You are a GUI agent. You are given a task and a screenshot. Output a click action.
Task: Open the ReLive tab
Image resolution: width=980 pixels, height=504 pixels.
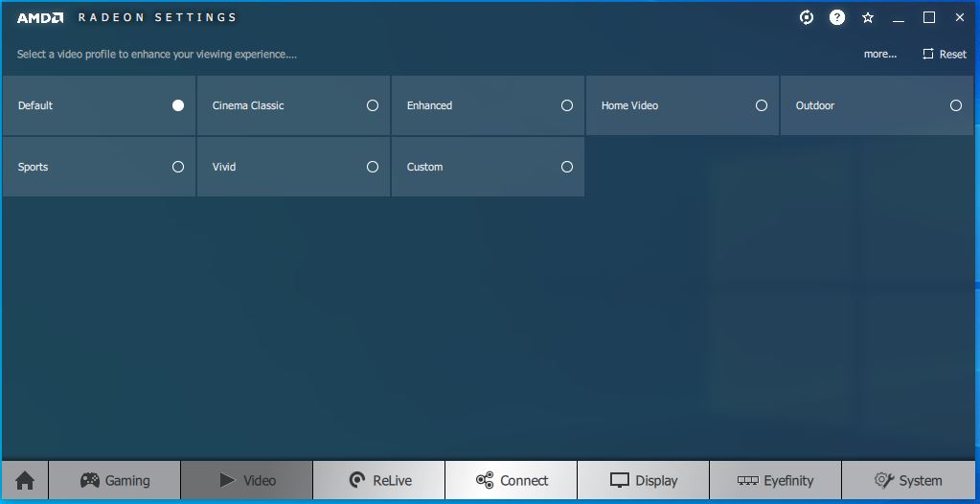point(379,480)
